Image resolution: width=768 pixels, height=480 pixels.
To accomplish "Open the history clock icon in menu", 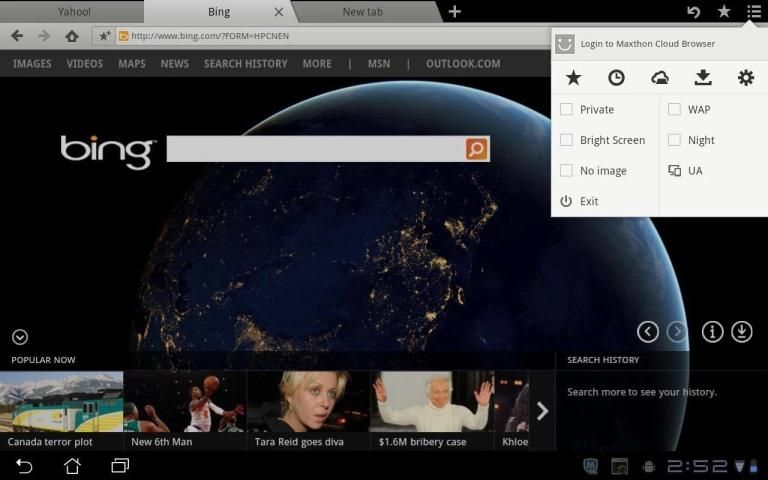I will (616, 78).
